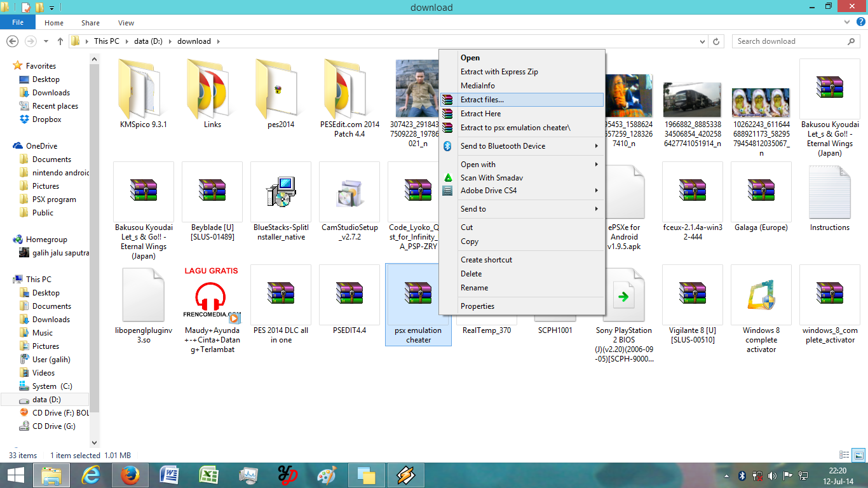This screenshot has width=868, height=488.
Task: Open the Quick Access Toolbar customize dropdown
Action: coord(51,8)
